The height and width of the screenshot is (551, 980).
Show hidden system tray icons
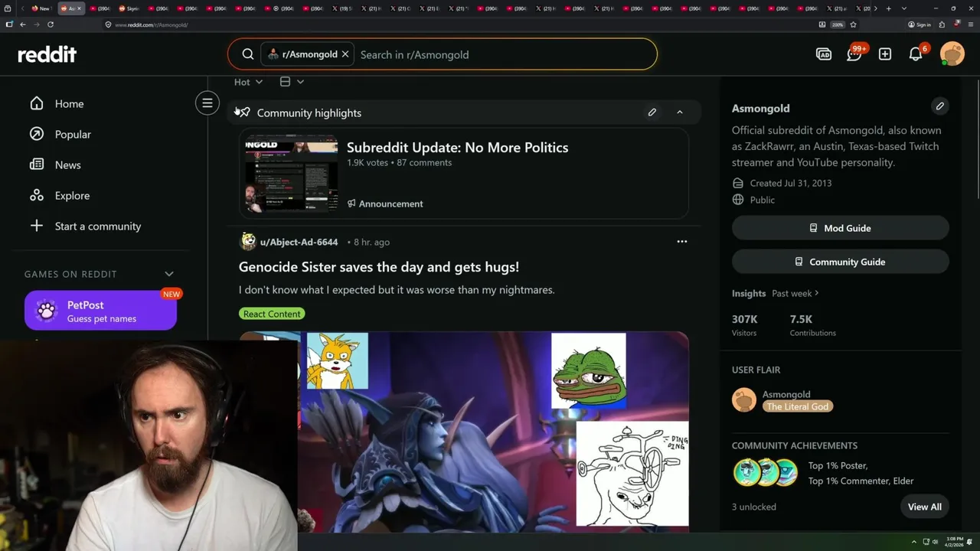click(913, 542)
